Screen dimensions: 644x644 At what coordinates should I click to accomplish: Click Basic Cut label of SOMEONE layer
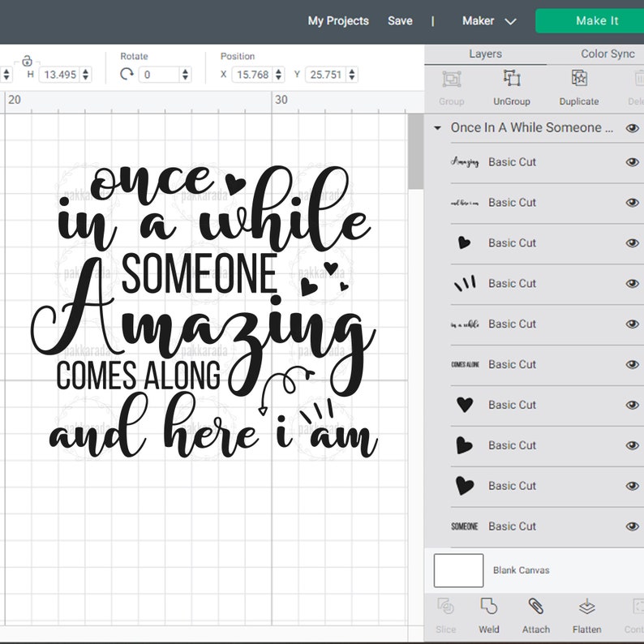coord(512,526)
